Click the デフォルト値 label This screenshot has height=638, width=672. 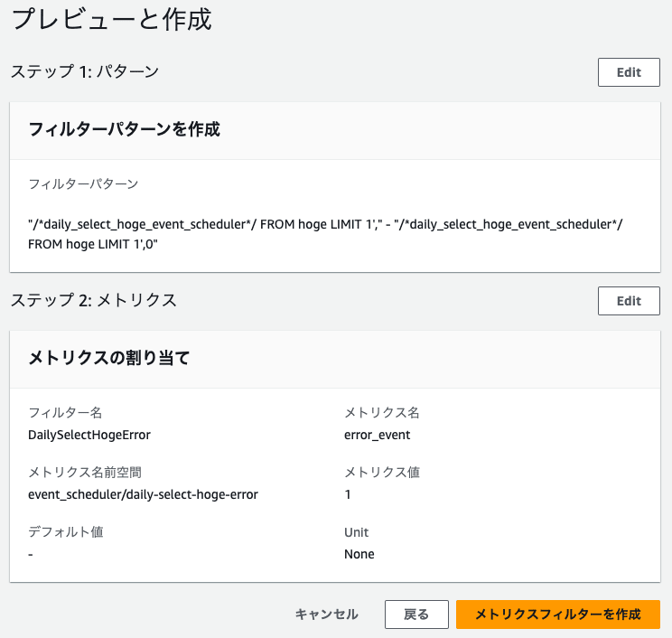click(66, 531)
